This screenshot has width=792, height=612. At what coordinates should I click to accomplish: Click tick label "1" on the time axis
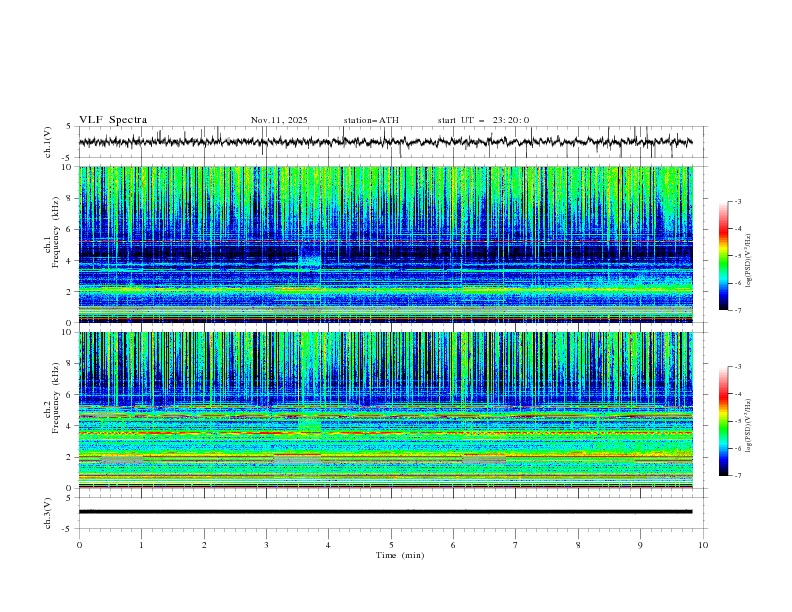click(x=141, y=545)
